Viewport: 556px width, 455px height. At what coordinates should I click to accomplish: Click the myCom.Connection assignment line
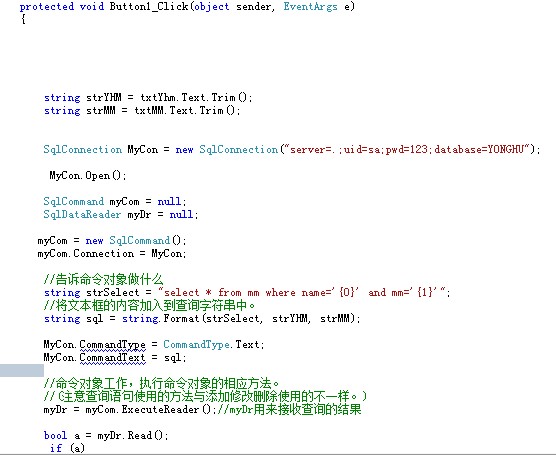(112, 254)
